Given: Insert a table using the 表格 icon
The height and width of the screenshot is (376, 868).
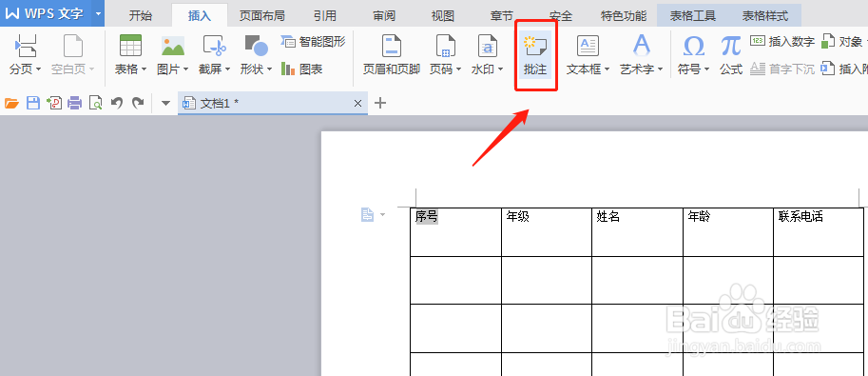Looking at the screenshot, I should 130,46.
